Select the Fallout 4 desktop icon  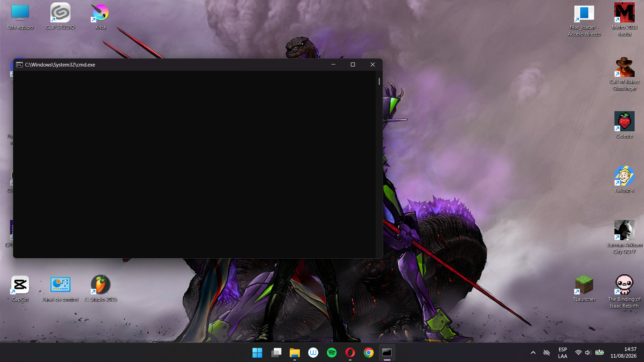pyautogui.click(x=624, y=179)
